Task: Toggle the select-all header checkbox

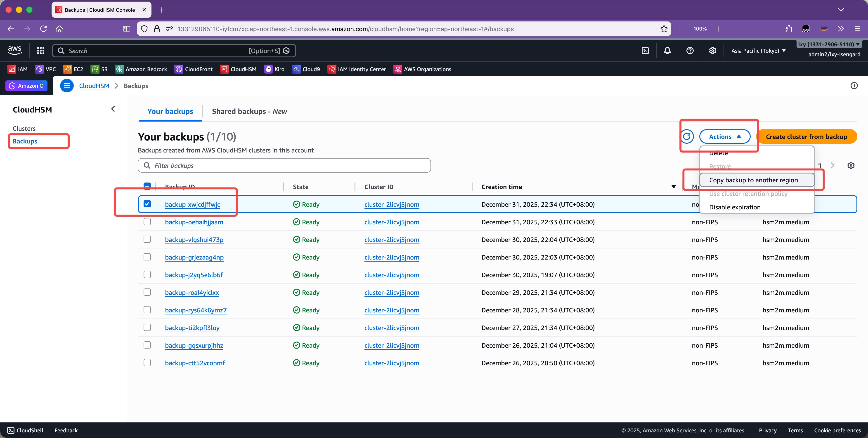Action: pyautogui.click(x=147, y=186)
